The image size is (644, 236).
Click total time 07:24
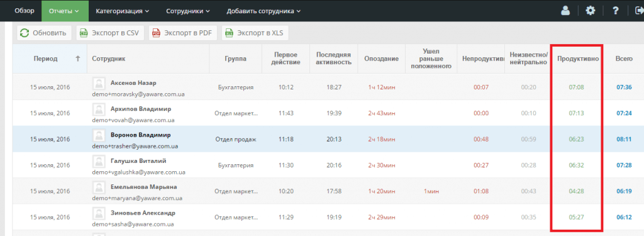[624, 113]
